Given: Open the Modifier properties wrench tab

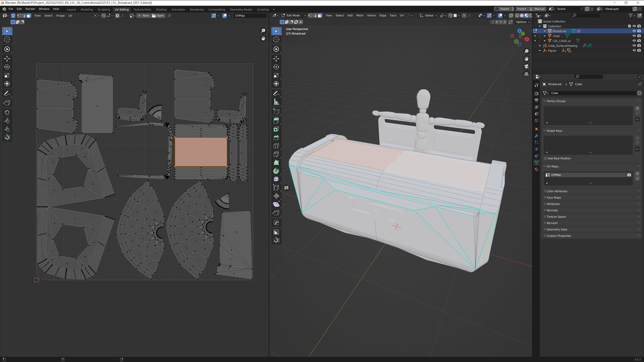Looking at the screenshot, I should click(536, 136).
